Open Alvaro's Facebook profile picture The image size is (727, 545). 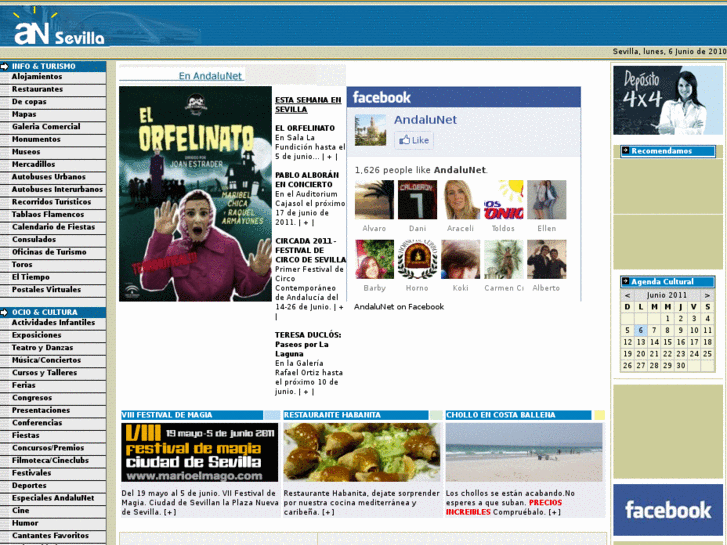(x=374, y=199)
